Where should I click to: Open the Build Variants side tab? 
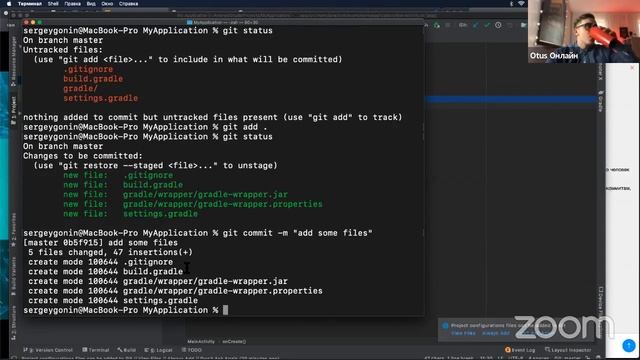(x=13, y=276)
